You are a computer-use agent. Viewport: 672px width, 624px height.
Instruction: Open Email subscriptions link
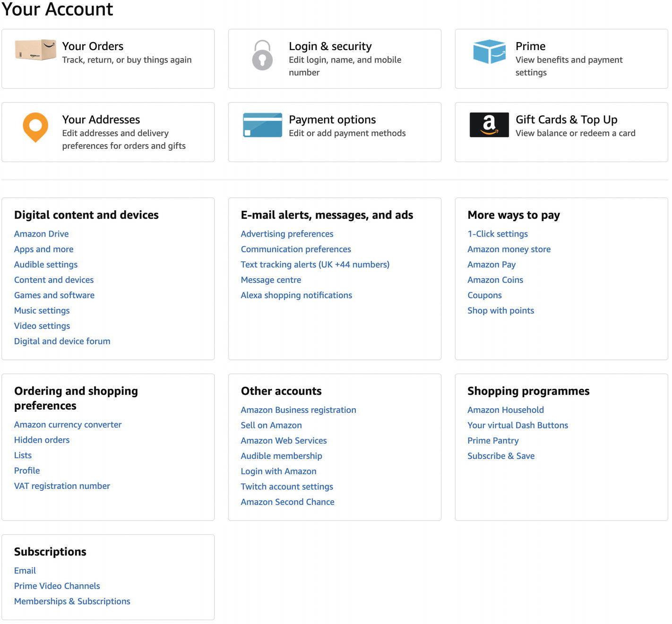tap(25, 571)
